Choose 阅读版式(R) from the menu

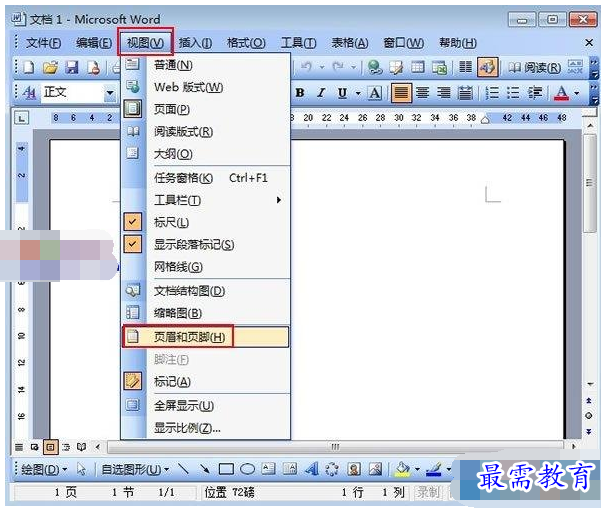tap(205, 132)
